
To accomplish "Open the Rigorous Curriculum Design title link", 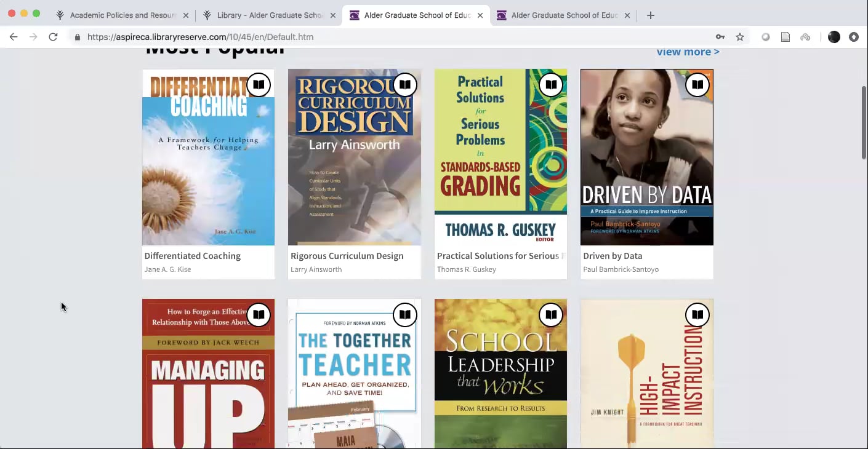I will pyautogui.click(x=347, y=256).
